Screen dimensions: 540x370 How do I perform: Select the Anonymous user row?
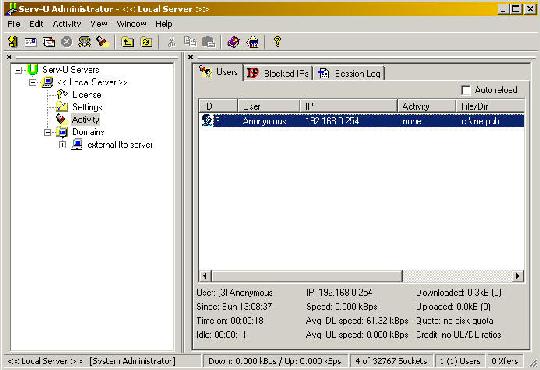tap(362, 121)
